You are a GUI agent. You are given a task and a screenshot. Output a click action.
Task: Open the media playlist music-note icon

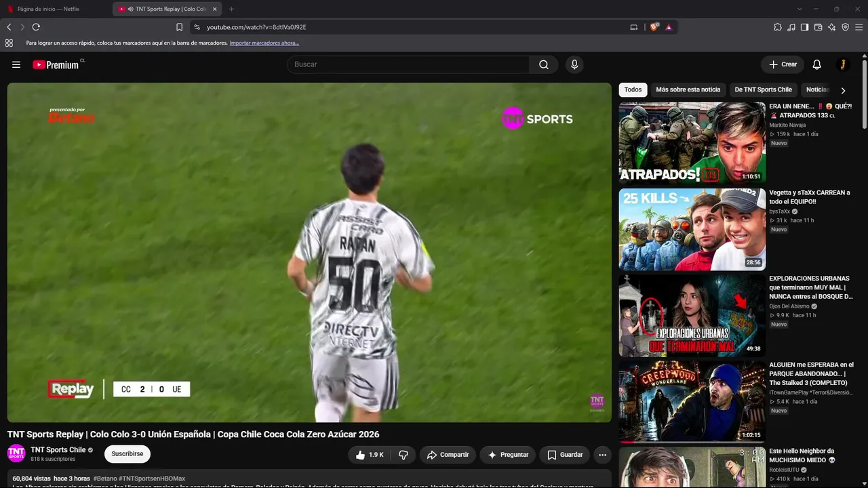coord(791,27)
